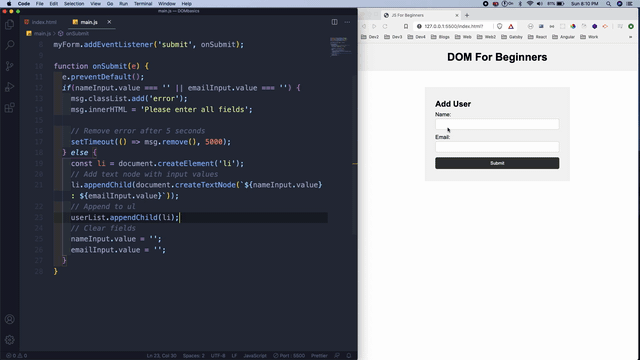Open the Accounts menu icon
The image size is (640, 360).
pos(9,319)
